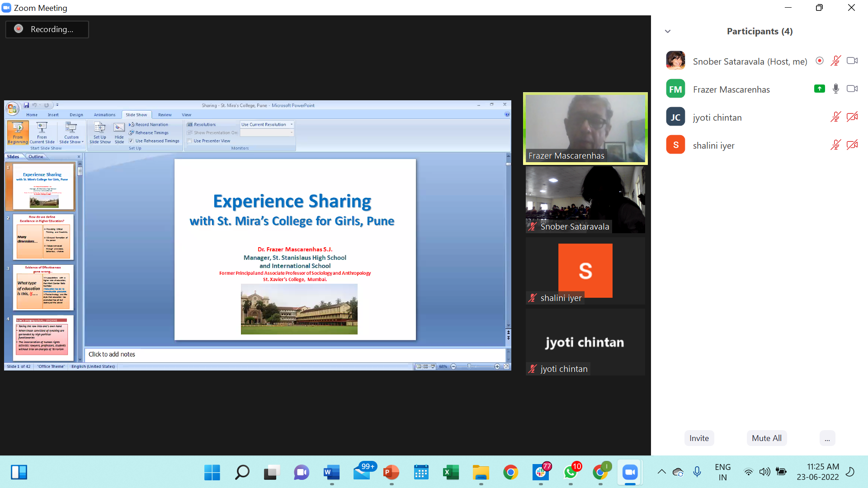Switch to Slide Sorter view in status bar
Image resolution: width=868 pixels, height=488 pixels.
click(426, 366)
